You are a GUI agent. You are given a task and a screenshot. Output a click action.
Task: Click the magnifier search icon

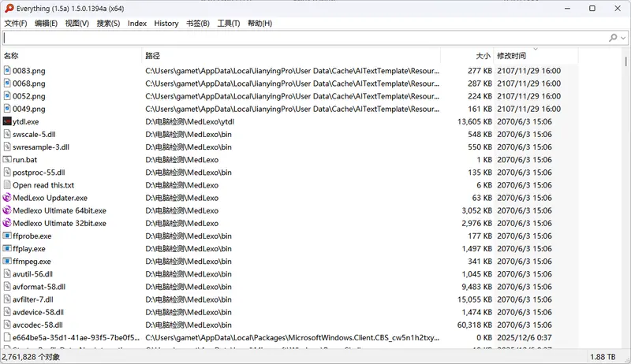coord(613,38)
